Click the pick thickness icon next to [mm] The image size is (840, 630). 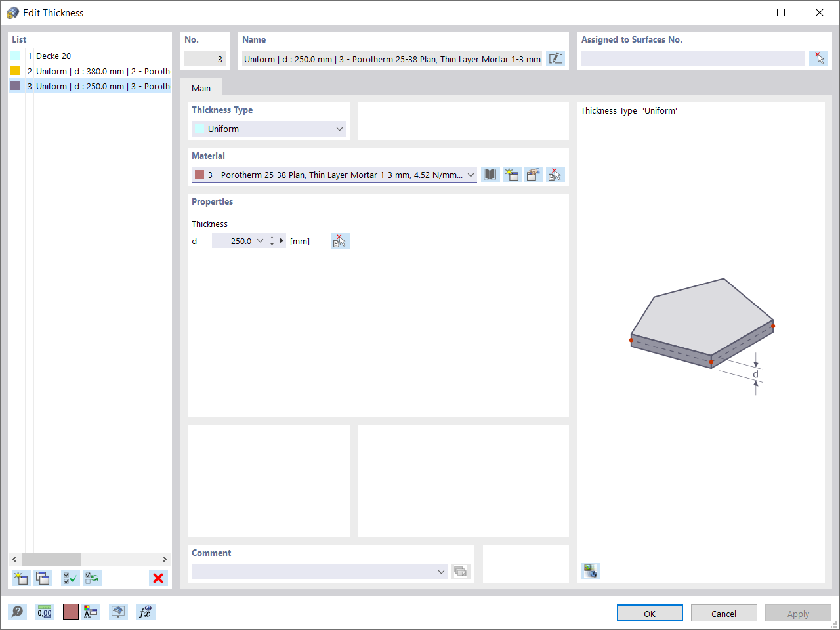[x=340, y=241]
